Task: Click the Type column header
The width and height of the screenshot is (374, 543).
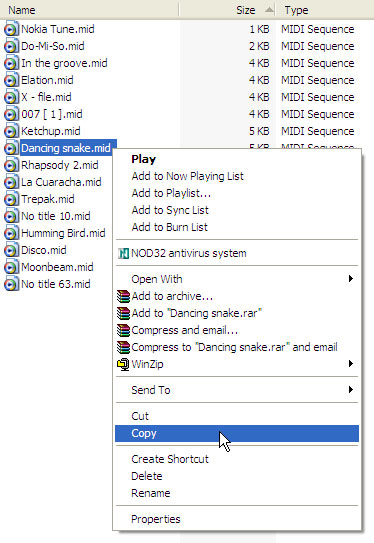Action: [325, 10]
